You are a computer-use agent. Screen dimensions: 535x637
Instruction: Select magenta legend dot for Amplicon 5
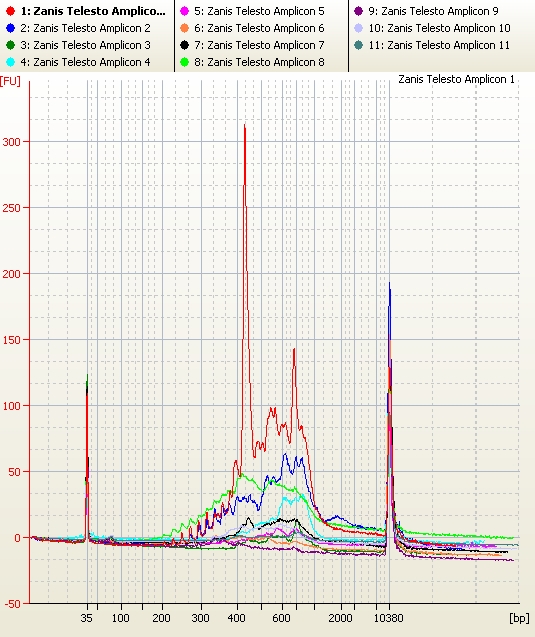tap(184, 11)
